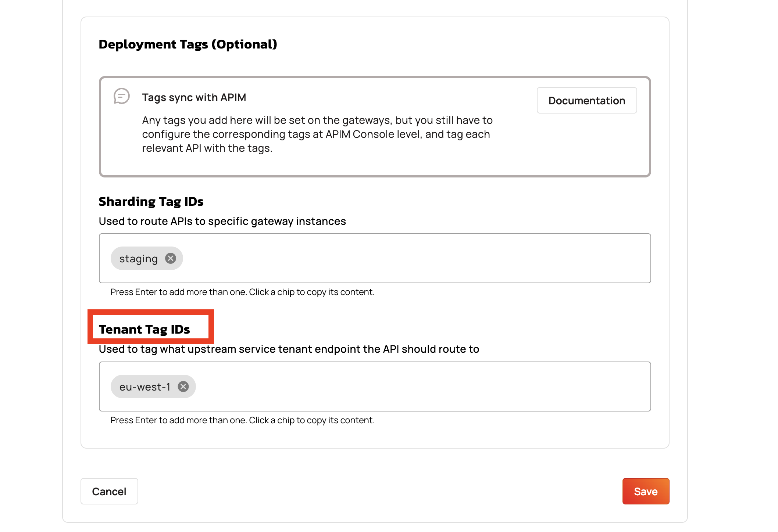Remove the eu-west-1 tag chip
778x532 pixels.
tap(183, 387)
